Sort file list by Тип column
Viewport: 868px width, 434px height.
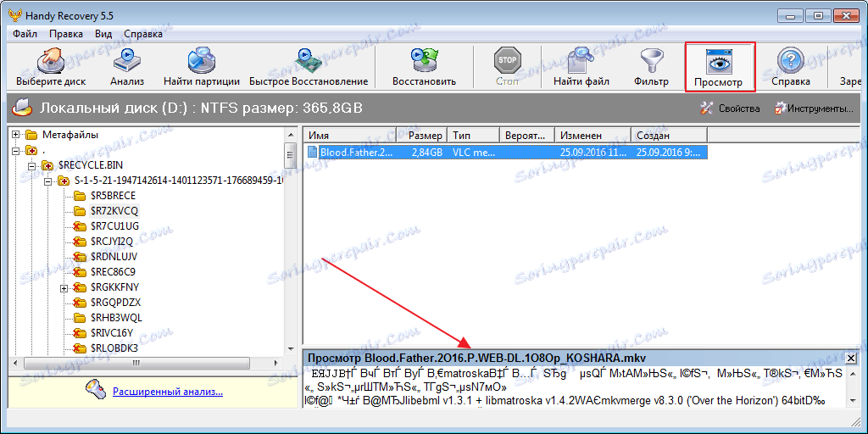pyautogui.click(x=473, y=135)
